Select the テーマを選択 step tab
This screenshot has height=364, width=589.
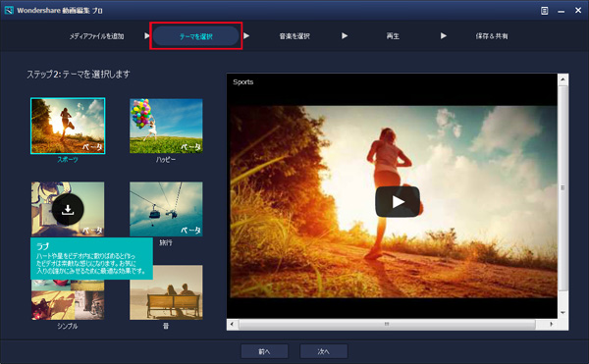(x=195, y=36)
